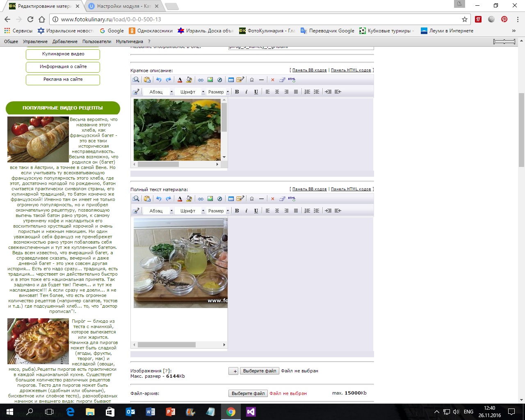This screenshot has width=525, height=420.
Task: Insert link in Краткое описание editor
Action: point(201,80)
